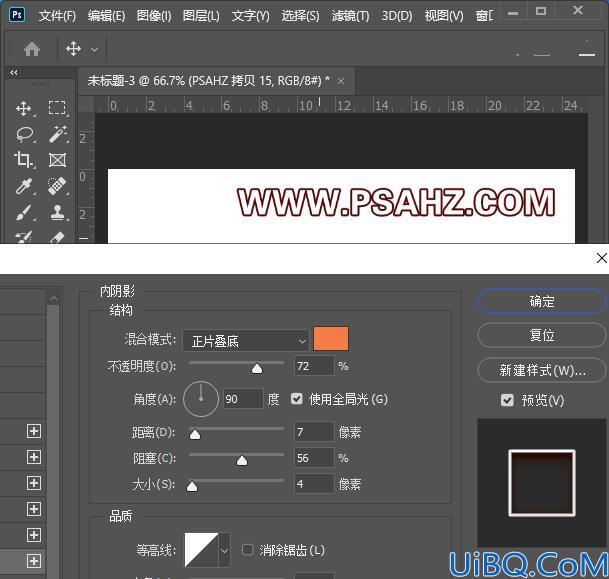This screenshot has height=579, width=609.
Task: Open the 文字 menu
Action: [251, 16]
